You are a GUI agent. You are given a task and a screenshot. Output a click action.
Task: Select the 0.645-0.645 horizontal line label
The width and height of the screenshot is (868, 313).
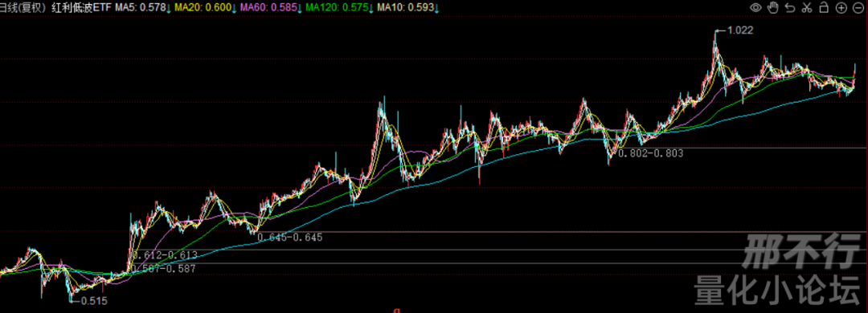tap(289, 238)
